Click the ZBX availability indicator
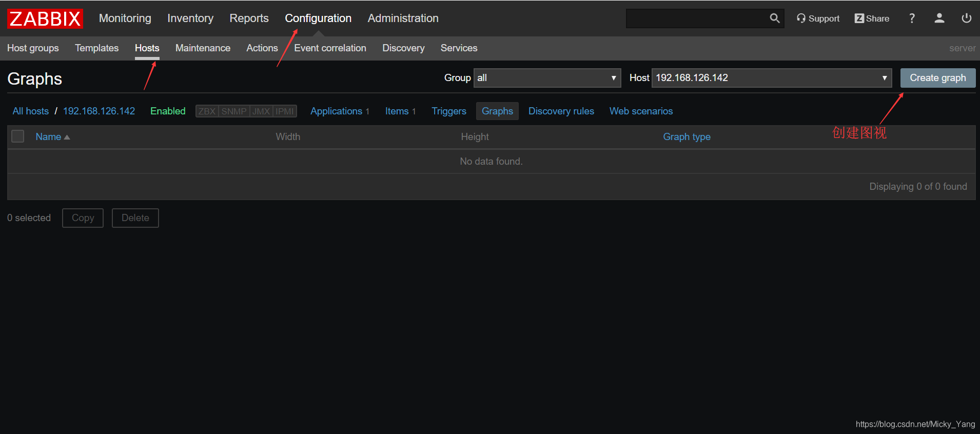The width and height of the screenshot is (980, 434). (207, 111)
